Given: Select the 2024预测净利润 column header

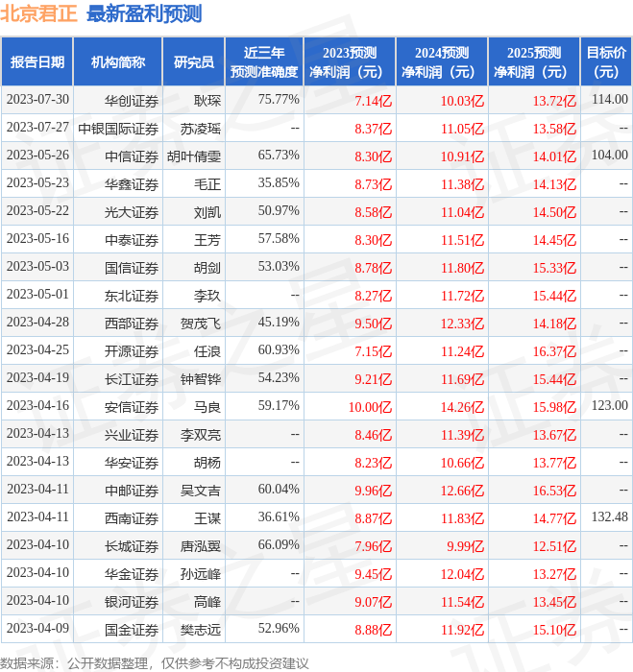Looking at the screenshot, I should pos(442,62).
